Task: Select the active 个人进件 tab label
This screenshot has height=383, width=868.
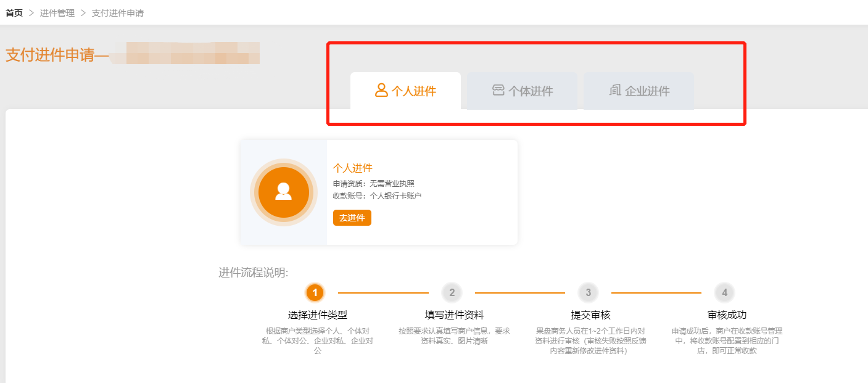Action: click(414, 92)
